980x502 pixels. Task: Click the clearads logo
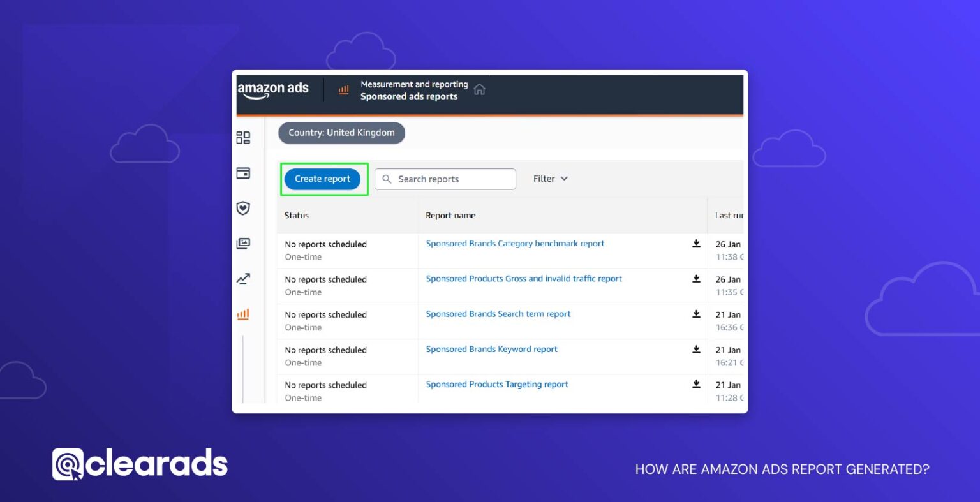(x=140, y=464)
